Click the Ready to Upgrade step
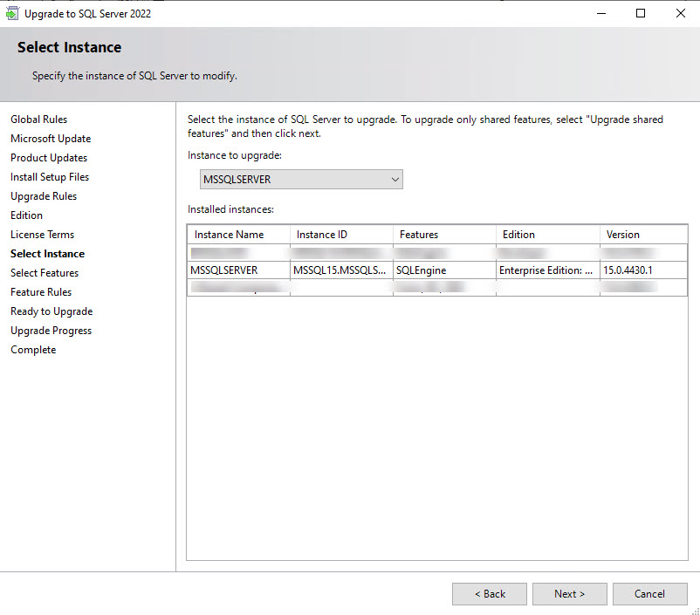700x615 pixels. tap(51, 311)
